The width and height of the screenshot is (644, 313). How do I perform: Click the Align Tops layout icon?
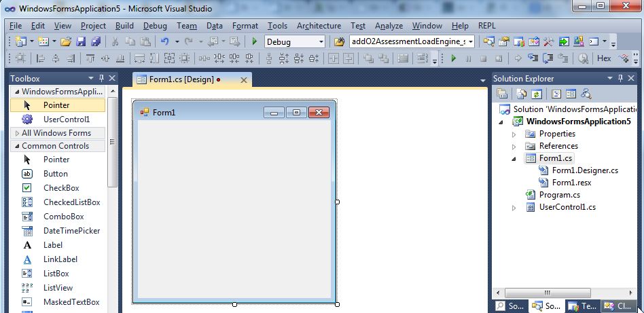(90, 58)
